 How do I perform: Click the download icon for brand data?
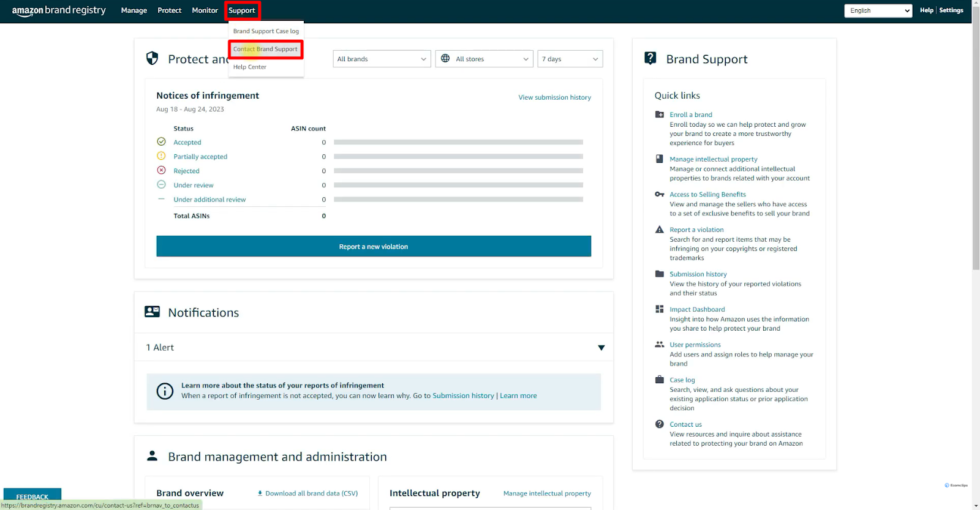pyautogui.click(x=260, y=493)
